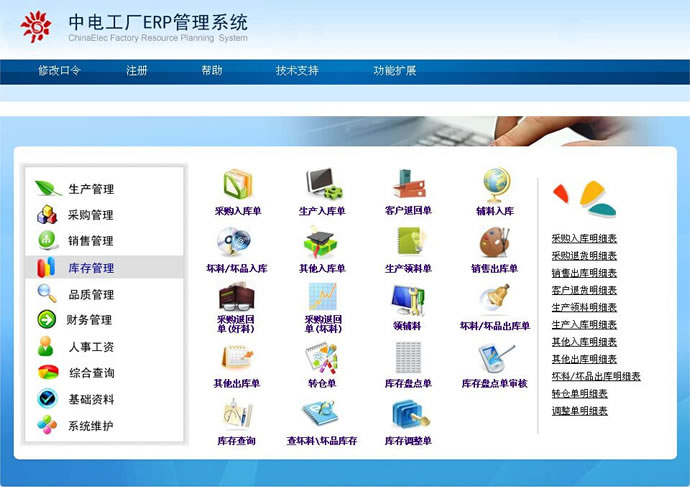The width and height of the screenshot is (690, 487).
Task: Open the 采购入库单 icon
Action: coord(238,184)
